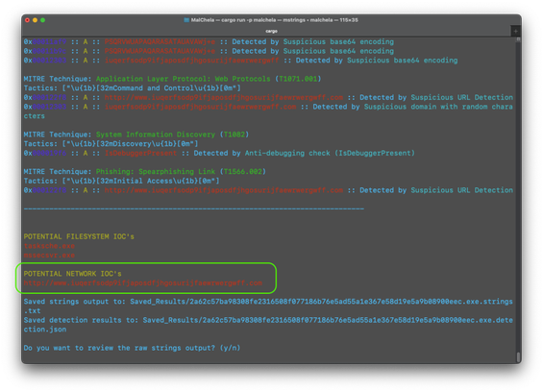Click the POTENTIAL FILESYSTEM IOC's heading
Screen dimensions: 543x392
click(79, 236)
